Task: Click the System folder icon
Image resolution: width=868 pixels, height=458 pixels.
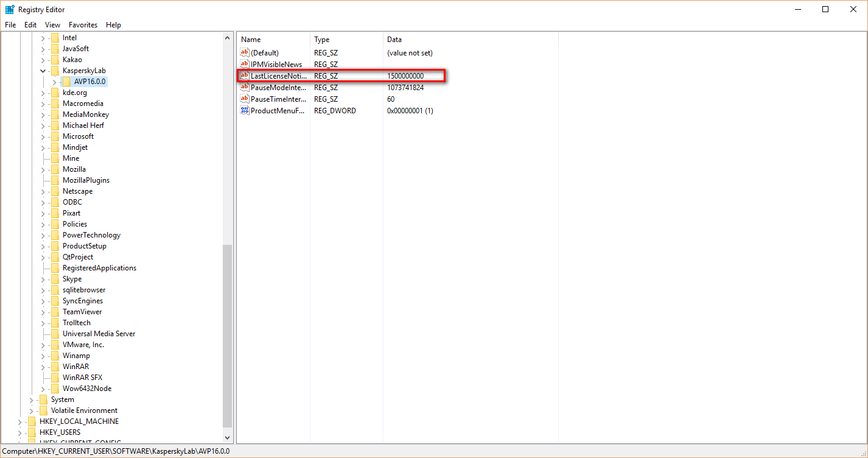Action: coord(43,400)
